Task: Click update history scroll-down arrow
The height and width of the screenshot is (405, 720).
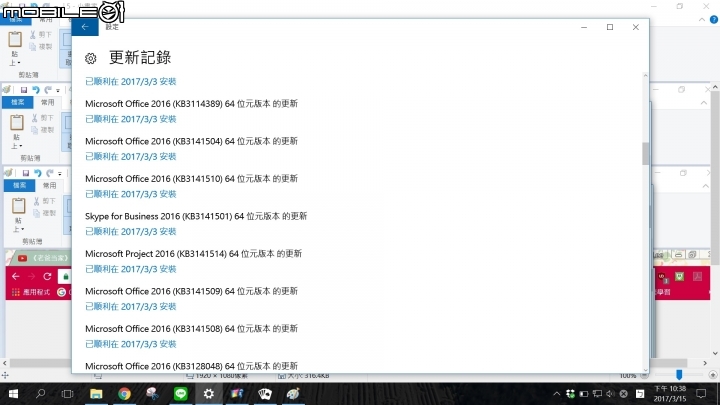Action: click(x=645, y=369)
